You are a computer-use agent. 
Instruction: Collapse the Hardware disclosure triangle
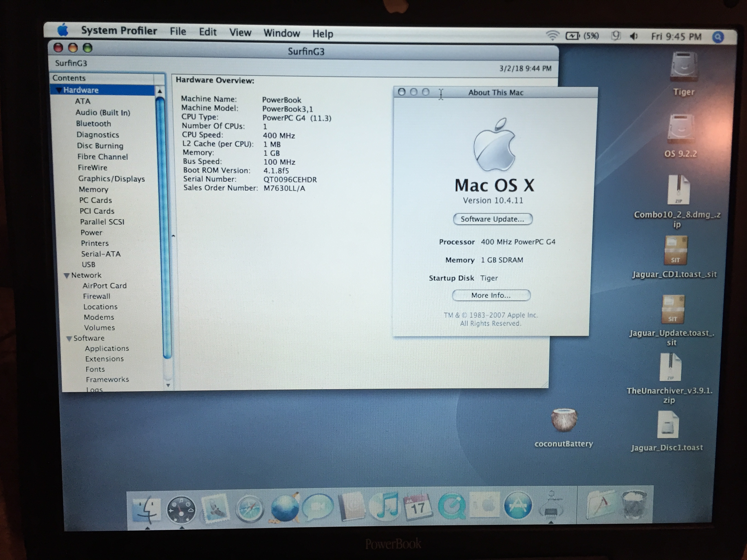coord(59,90)
